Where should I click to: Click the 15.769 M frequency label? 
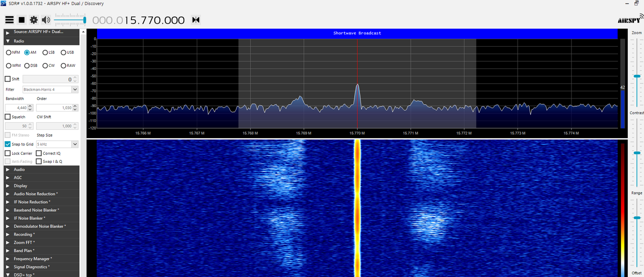303,133
